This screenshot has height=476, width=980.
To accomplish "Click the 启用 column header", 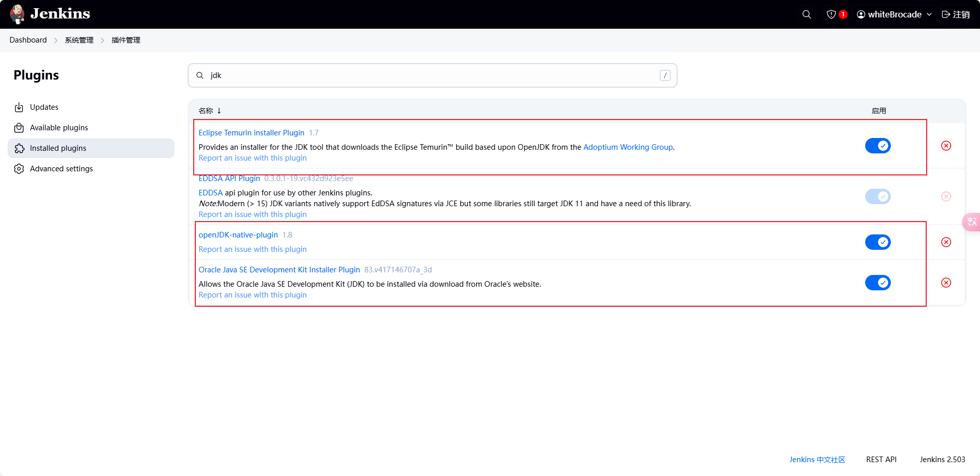I will 879,111.
